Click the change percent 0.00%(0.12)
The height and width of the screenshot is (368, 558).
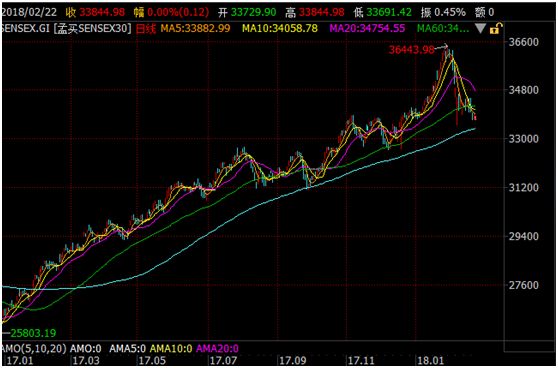click(178, 12)
